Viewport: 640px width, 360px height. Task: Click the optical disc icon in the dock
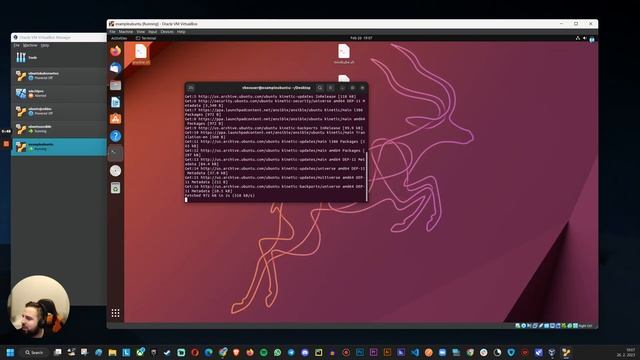(x=116, y=171)
